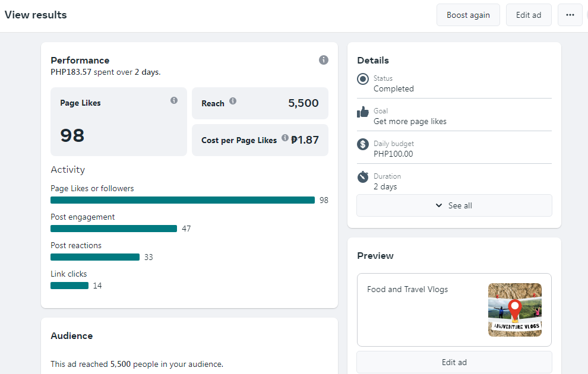
Task: Click the Post engagement bar
Action: [113, 229]
